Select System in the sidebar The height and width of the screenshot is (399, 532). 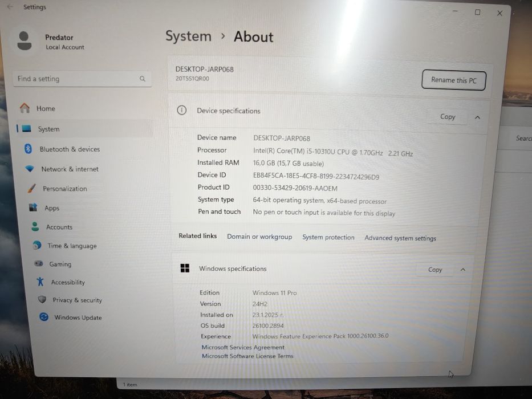(84, 129)
